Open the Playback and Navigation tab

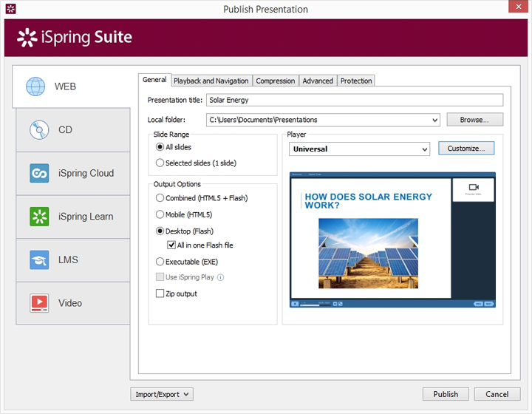[211, 81]
